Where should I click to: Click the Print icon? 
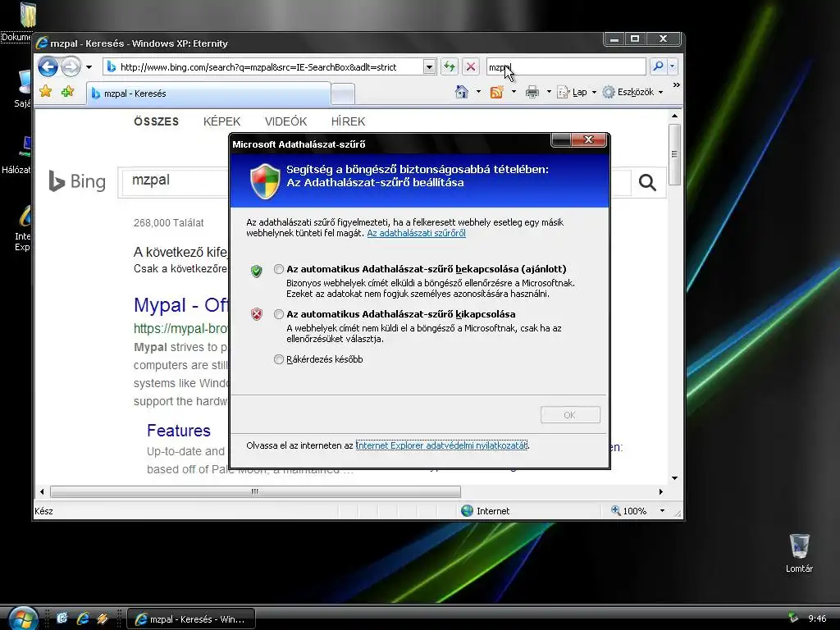[532, 92]
